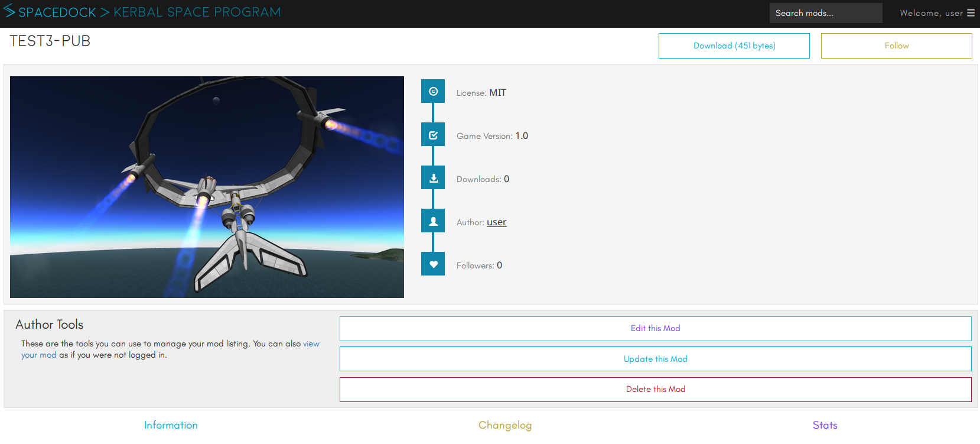Click the 'Game Version: 1.0' text
980x444 pixels.
pos(492,136)
